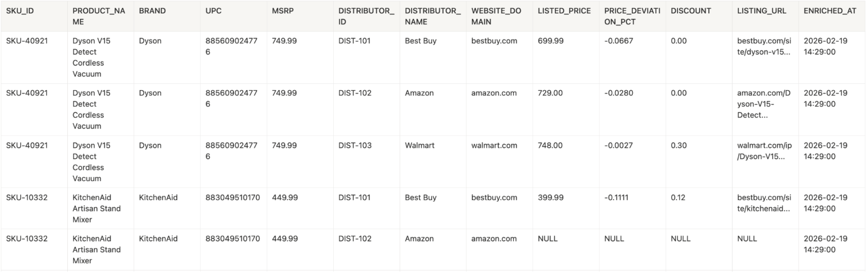868x272 pixels.
Task: Click the LISTING_URL column header
Action: [762, 11]
